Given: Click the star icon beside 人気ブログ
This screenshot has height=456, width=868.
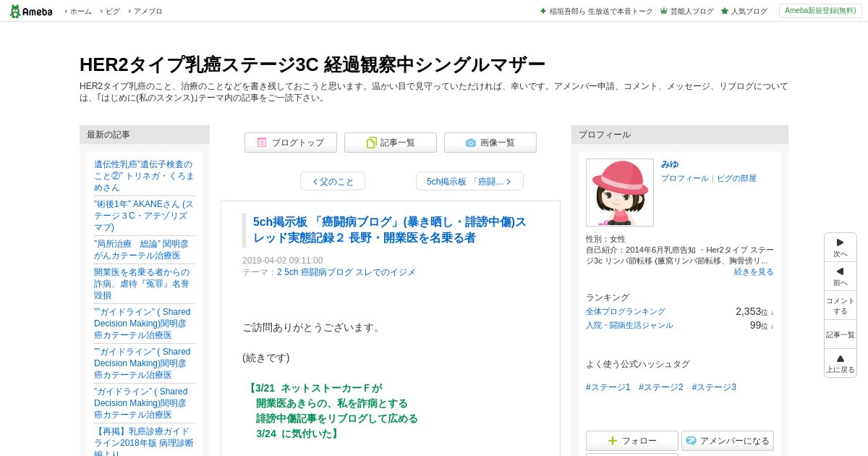Looking at the screenshot, I should (725, 11).
